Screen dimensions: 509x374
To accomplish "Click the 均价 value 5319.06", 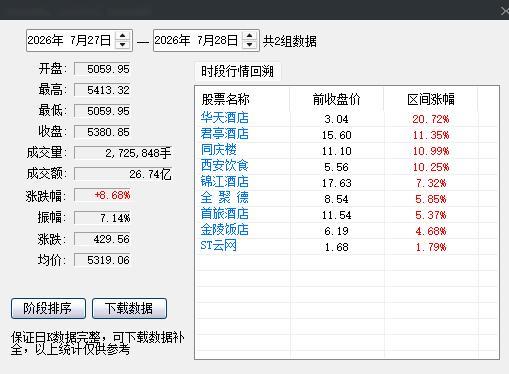I will click(x=102, y=260).
